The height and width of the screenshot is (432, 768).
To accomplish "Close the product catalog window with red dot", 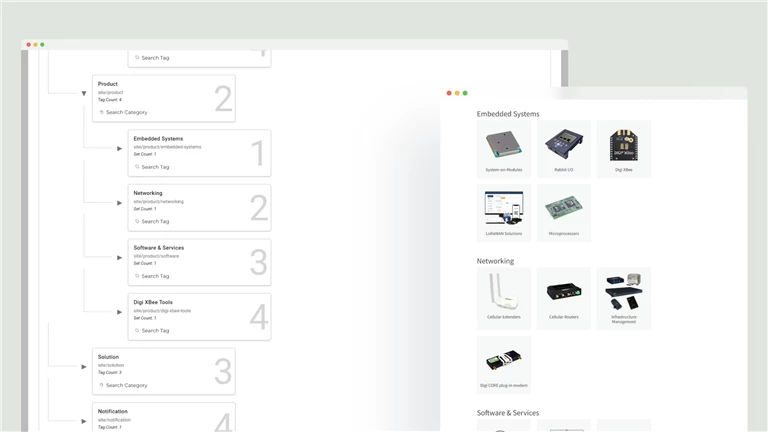I will (x=449, y=93).
